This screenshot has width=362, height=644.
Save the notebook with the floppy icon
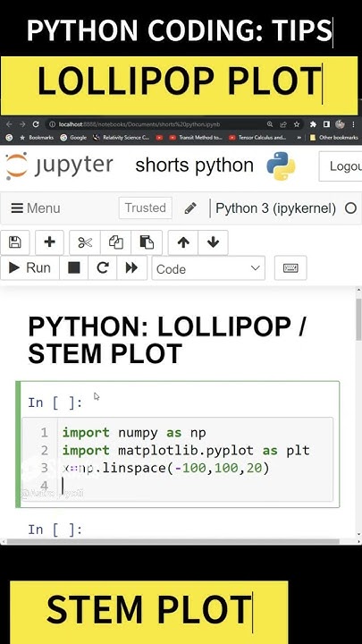[15, 242]
